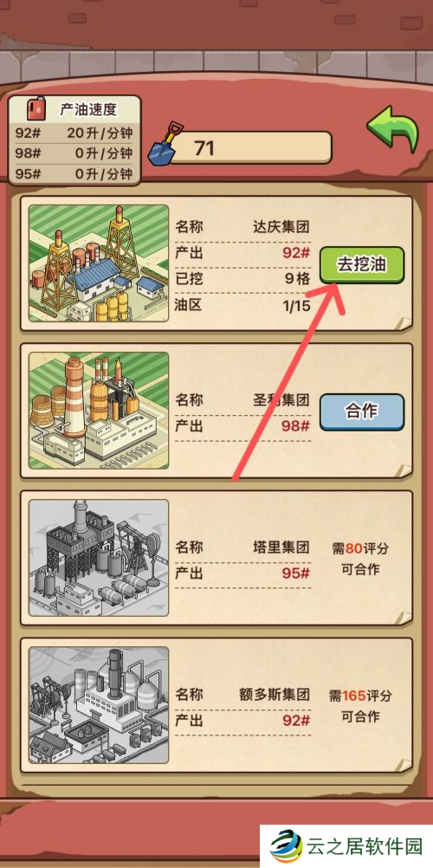
Task: Tap the 需165评分 可合作 requirement label
Action: 360,706
